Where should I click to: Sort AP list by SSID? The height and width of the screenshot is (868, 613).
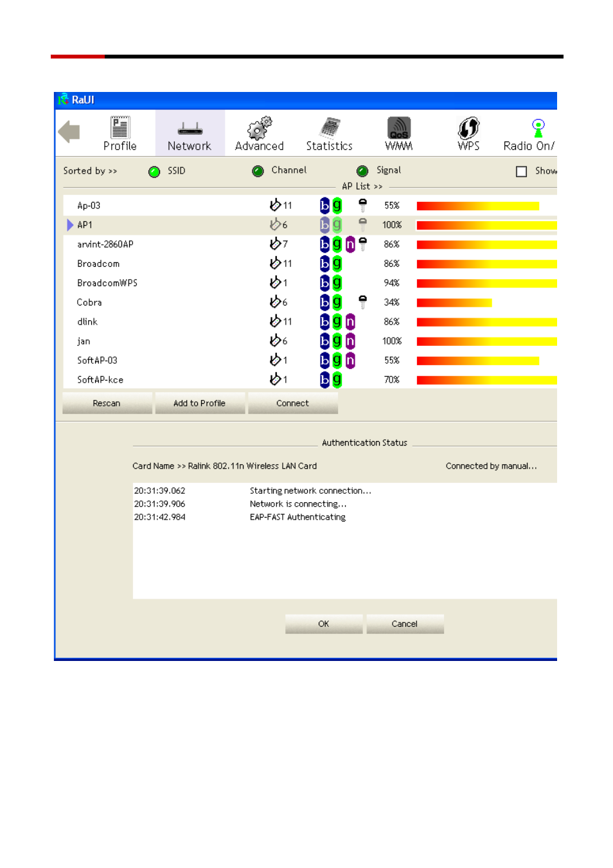tap(154, 172)
